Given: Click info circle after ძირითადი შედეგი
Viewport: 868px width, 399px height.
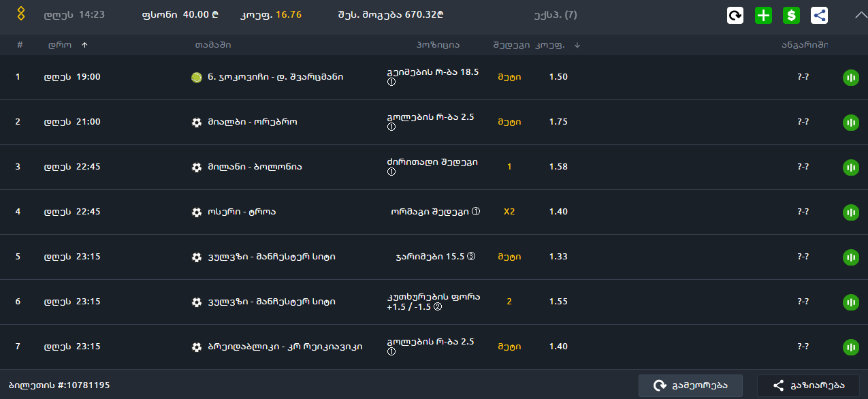Looking at the screenshot, I should (x=391, y=172).
